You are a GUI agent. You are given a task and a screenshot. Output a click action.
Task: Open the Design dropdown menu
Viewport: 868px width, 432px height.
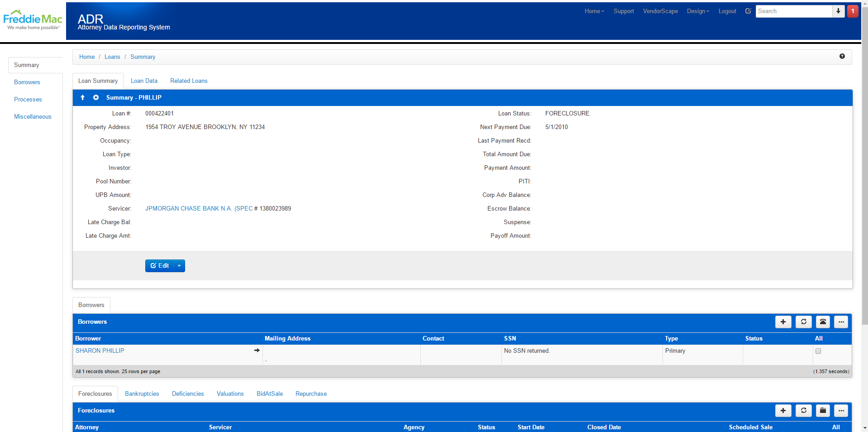click(698, 11)
